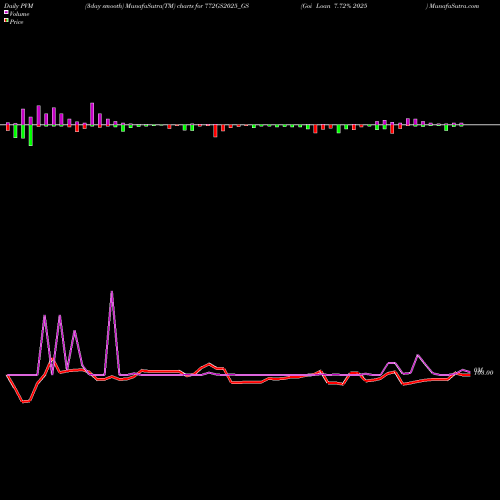The image size is (500, 500).
Task: Click the 772GS2025_GS symbol heading text
Action: tap(227, 6)
